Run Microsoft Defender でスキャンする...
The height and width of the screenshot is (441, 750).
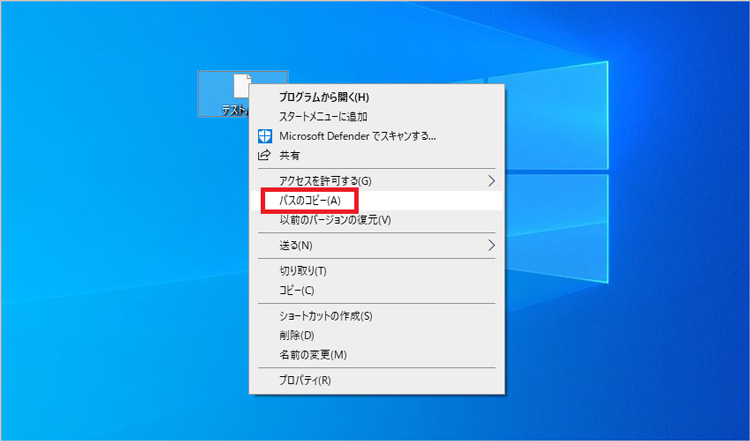click(x=376, y=136)
